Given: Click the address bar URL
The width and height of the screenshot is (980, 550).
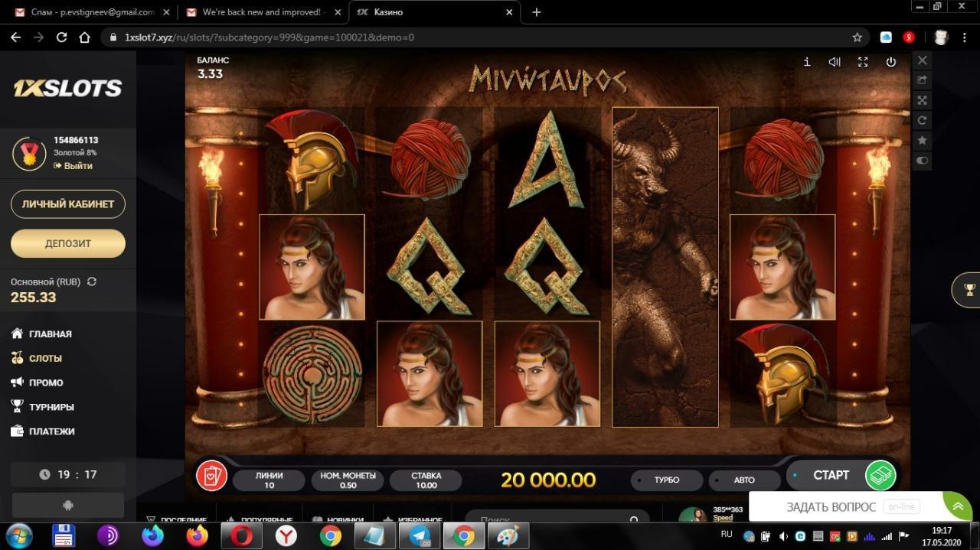Looking at the screenshot, I should coord(269,37).
